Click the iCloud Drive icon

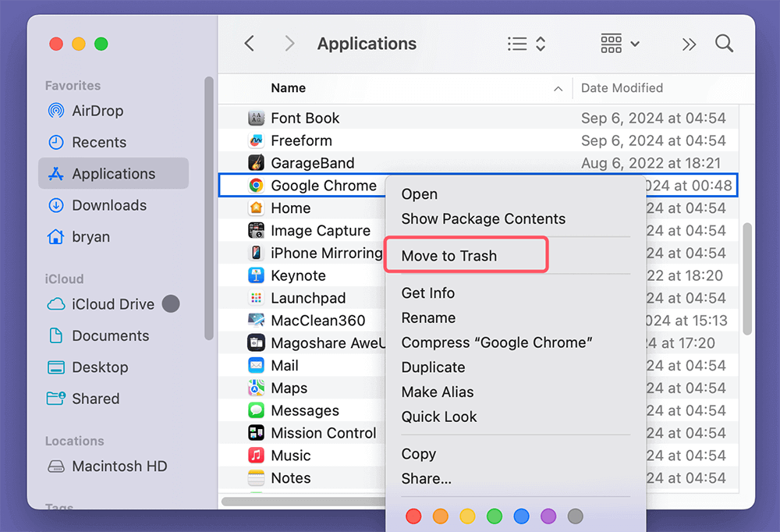point(55,304)
